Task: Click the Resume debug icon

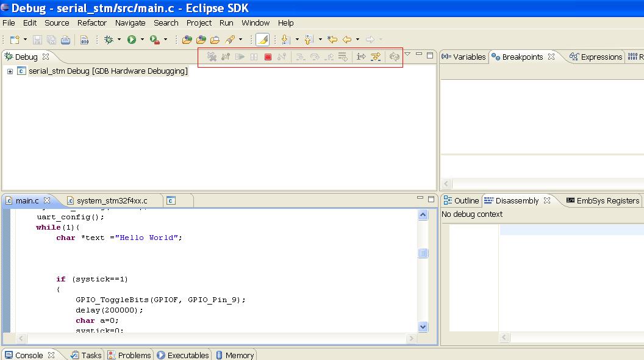Action: (240, 57)
